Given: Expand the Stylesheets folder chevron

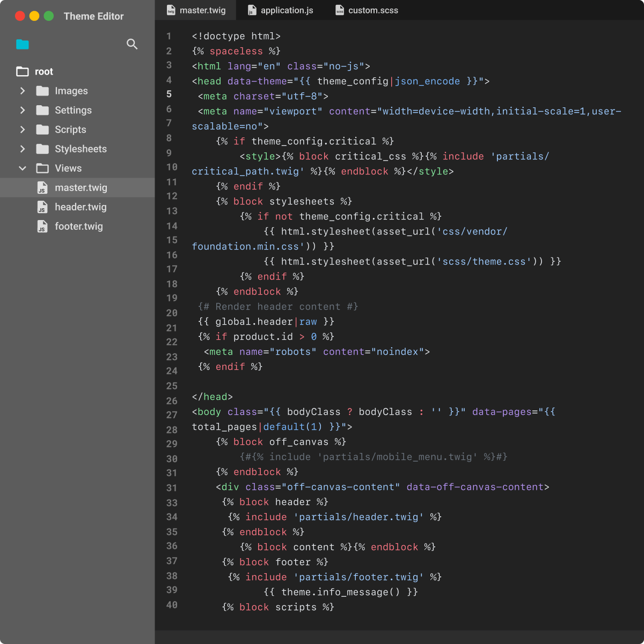Looking at the screenshot, I should click(x=23, y=149).
